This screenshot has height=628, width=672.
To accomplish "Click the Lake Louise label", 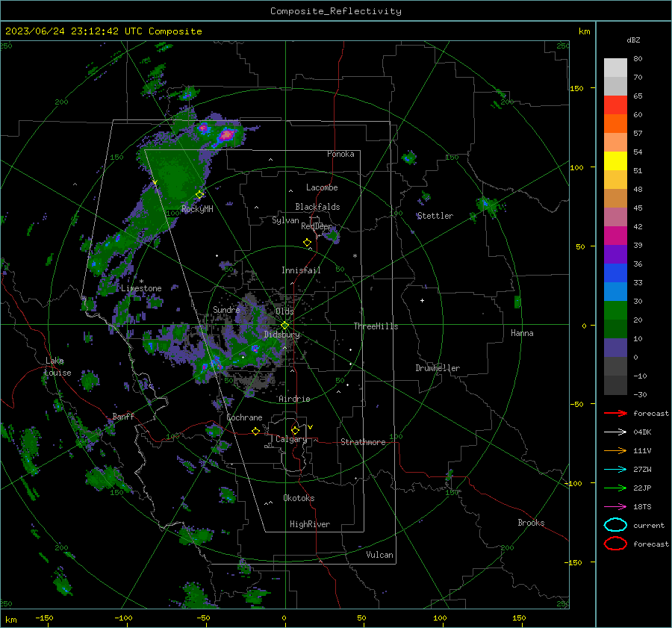I will coord(57,367).
